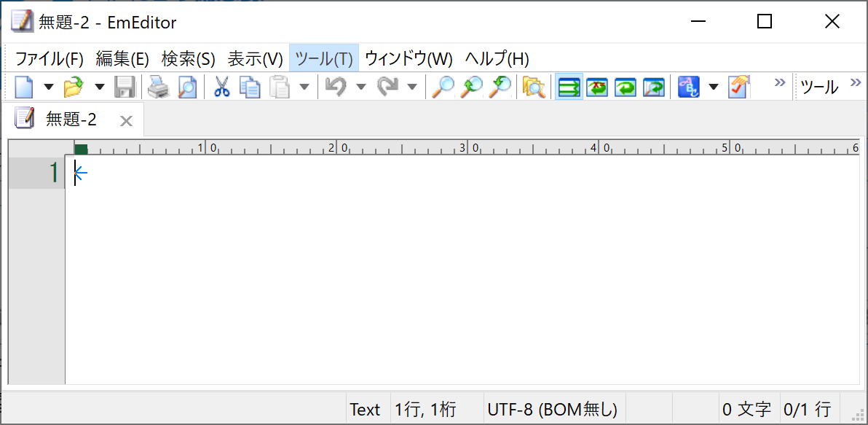Click the EmEditor icon in title bar
Viewport: 868px width, 425px height.
point(23,21)
